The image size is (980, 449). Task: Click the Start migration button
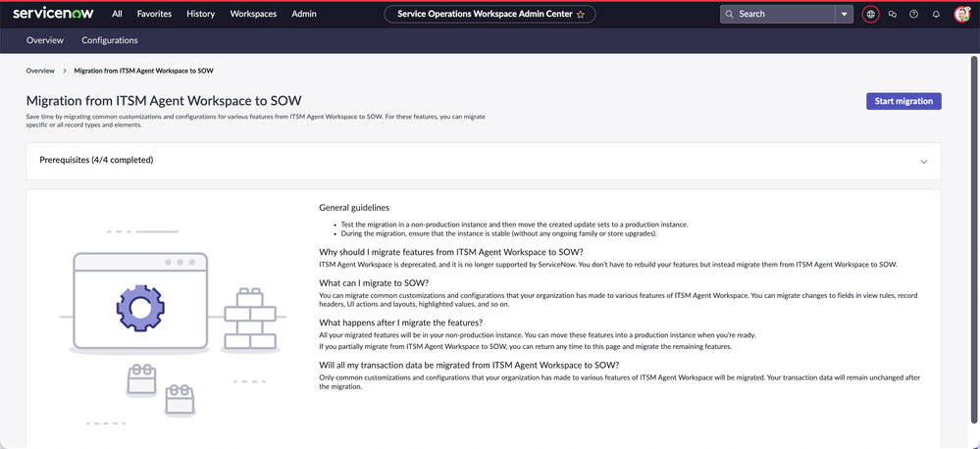click(903, 101)
